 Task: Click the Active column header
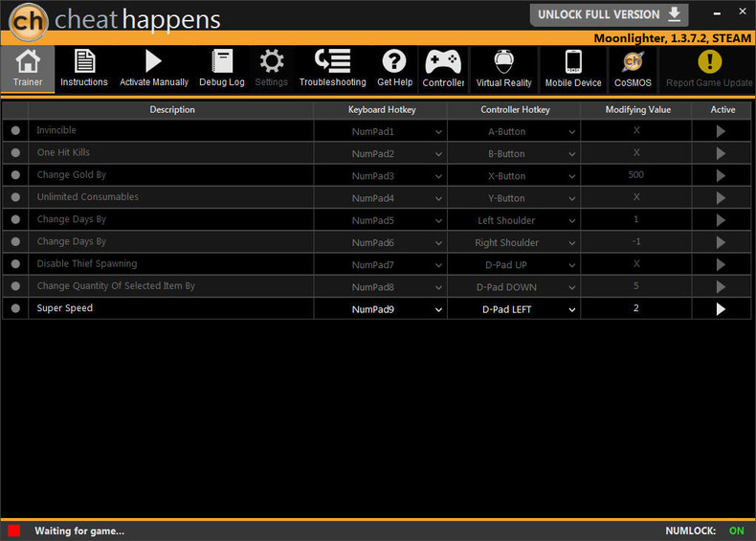coord(723,109)
